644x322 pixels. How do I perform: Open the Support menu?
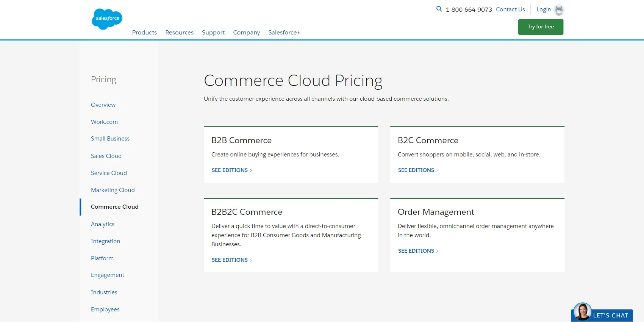[213, 33]
